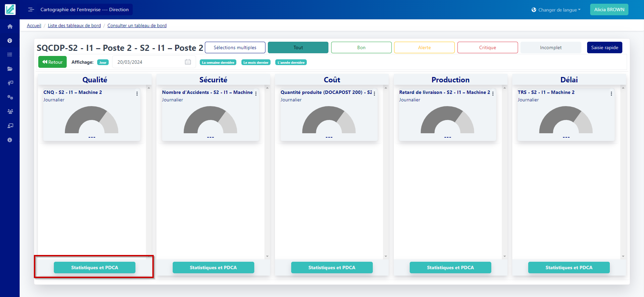Image resolution: width=644 pixels, height=297 pixels.
Task: Open the list icon in sidebar
Action: (x=10, y=55)
